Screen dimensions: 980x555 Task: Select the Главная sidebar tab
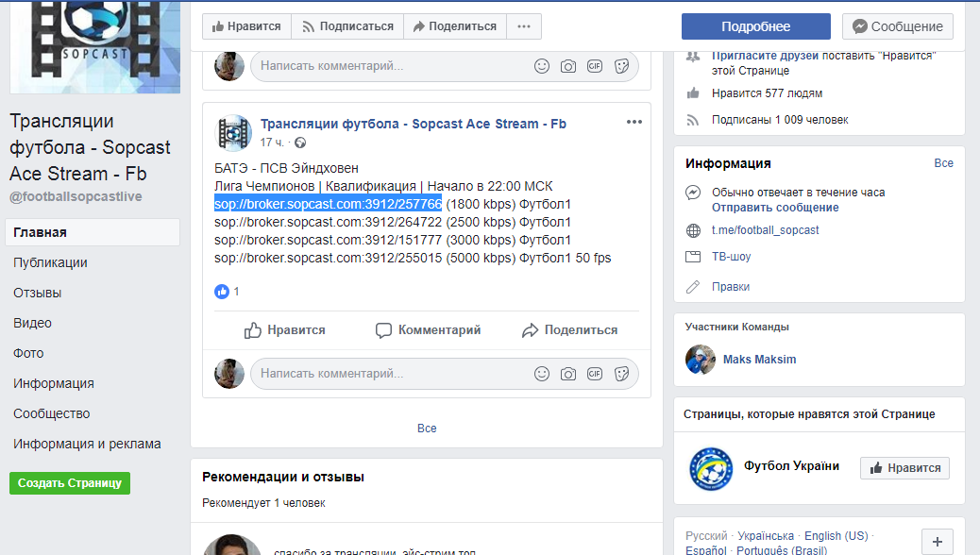pyautogui.click(x=93, y=232)
